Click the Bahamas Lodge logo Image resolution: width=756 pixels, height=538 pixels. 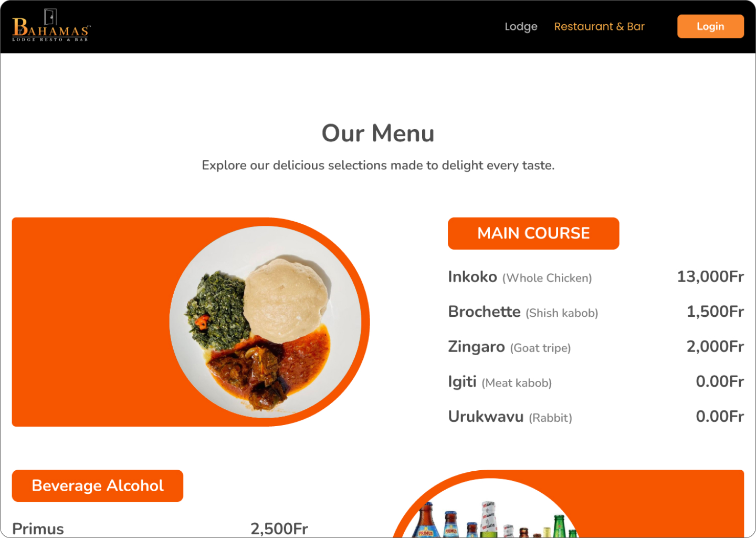51,26
